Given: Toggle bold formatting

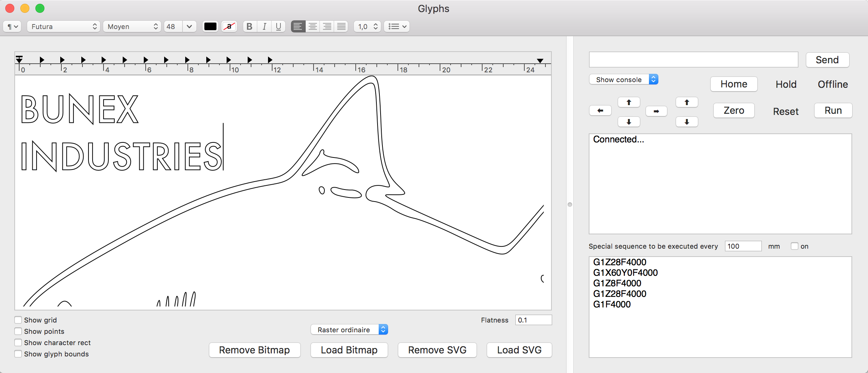Looking at the screenshot, I should pos(249,26).
